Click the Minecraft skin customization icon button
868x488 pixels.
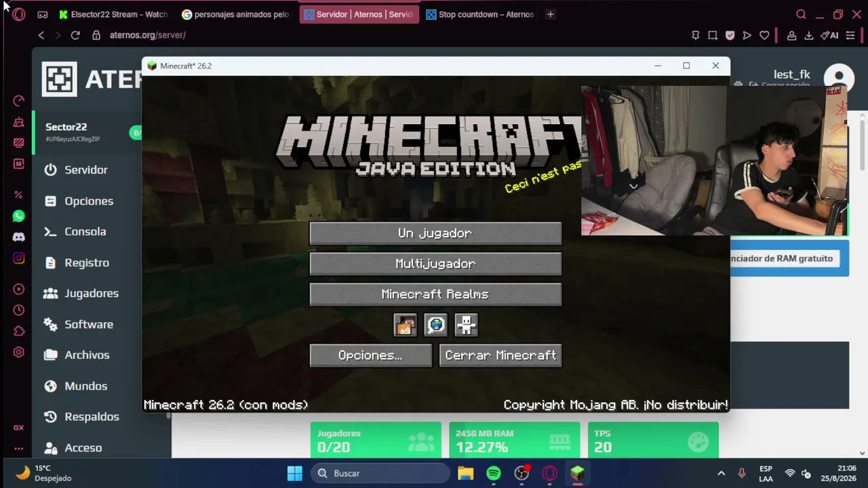[405, 325]
